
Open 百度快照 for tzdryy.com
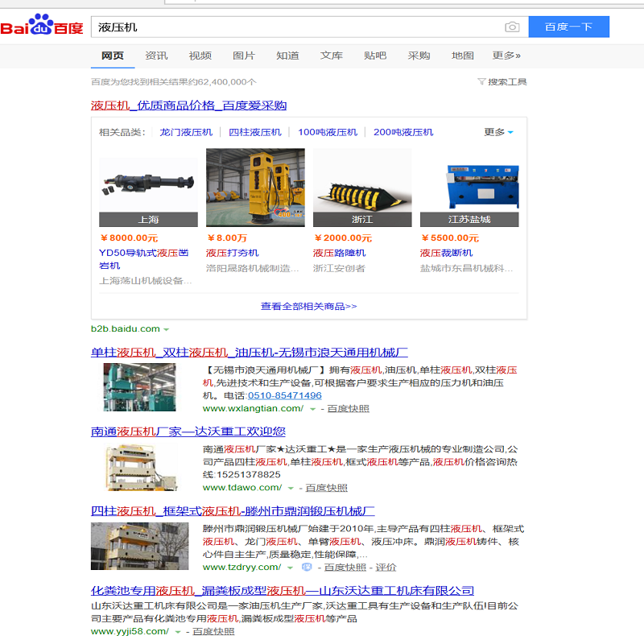point(345,568)
